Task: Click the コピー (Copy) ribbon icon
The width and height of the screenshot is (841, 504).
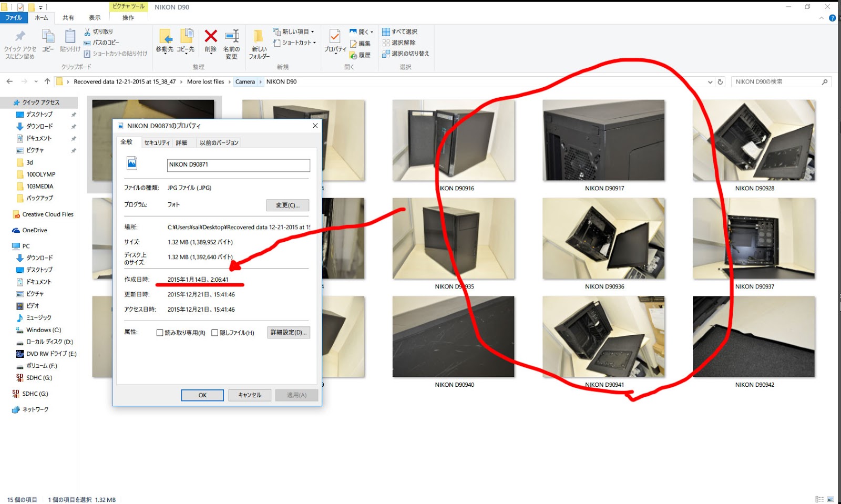Action: [x=48, y=36]
